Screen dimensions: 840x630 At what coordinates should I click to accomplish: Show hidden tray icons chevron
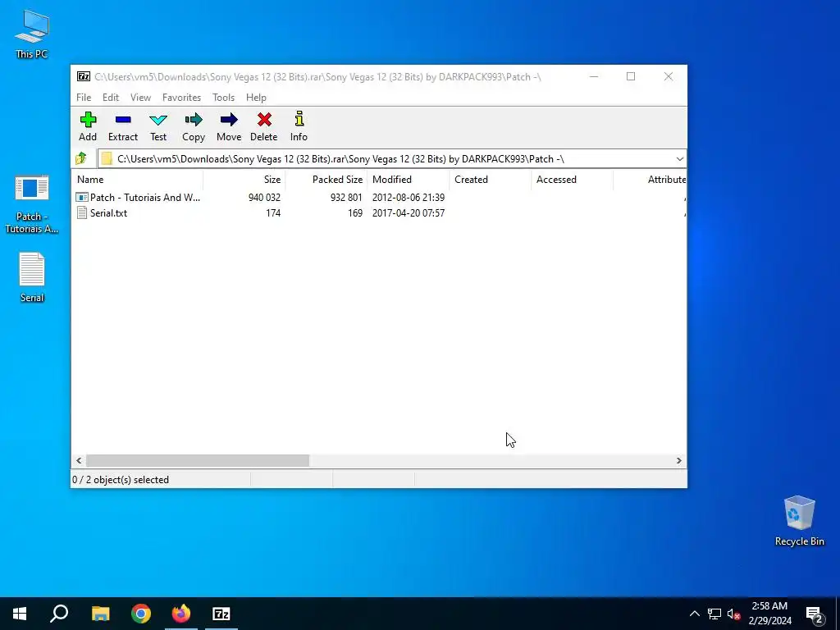[694, 614]
